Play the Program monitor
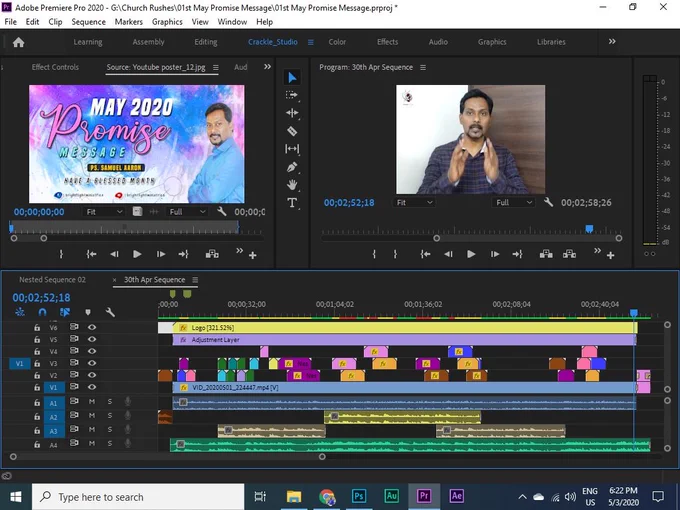The image size is (680, 510). pyautogui.click(x=471, y=254)
